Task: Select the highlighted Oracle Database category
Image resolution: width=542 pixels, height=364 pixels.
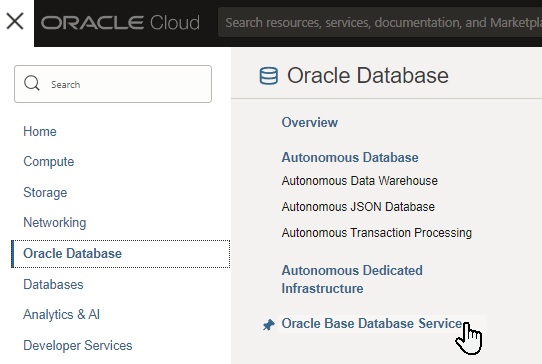Action: [121, 254]
